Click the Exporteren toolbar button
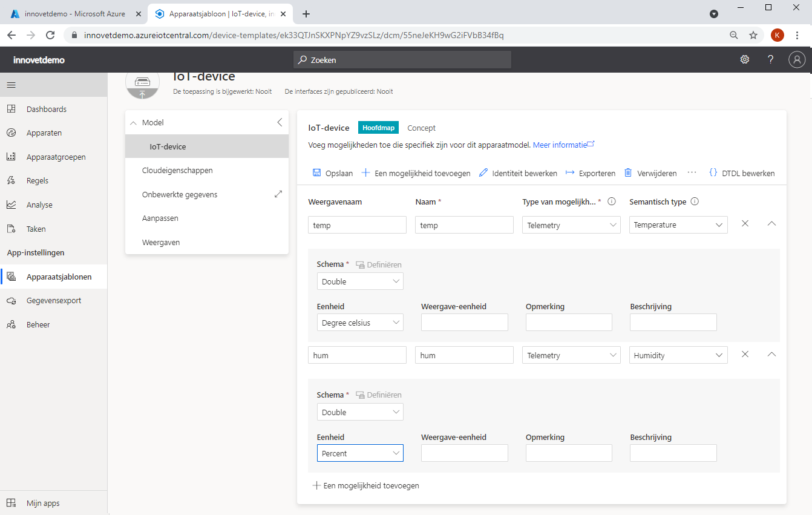Image resolution: width=812 pixels, height=515 pixels. coord(591,173)
